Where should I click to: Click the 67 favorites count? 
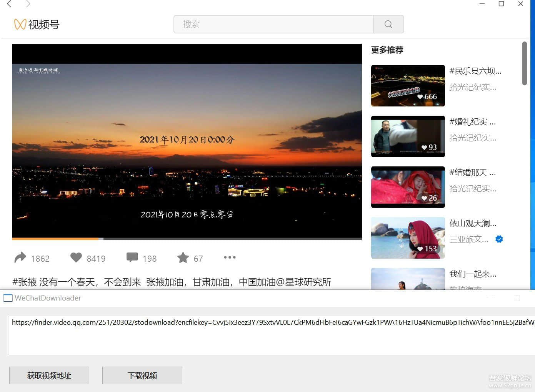tap(198, 259)
